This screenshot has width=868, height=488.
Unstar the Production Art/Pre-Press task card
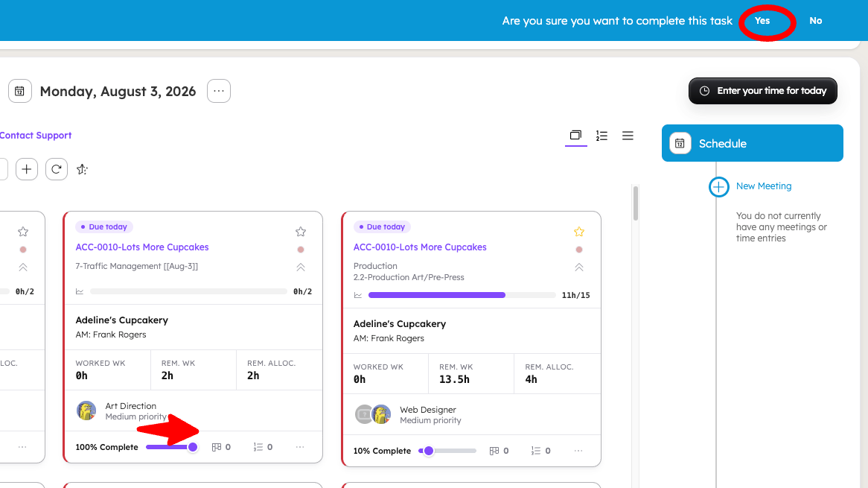pyautogui.click(x=579, y=232)
